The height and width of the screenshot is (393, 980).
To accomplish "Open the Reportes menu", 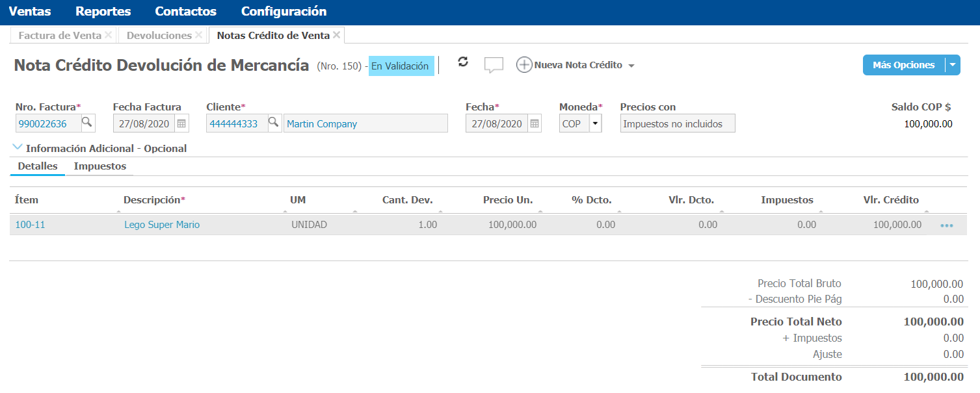I will tap(103, 12).
